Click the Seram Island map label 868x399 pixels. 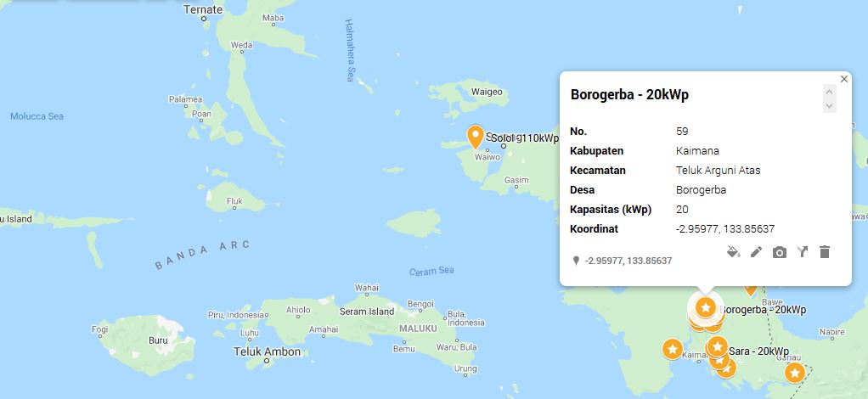click(367, 312)
